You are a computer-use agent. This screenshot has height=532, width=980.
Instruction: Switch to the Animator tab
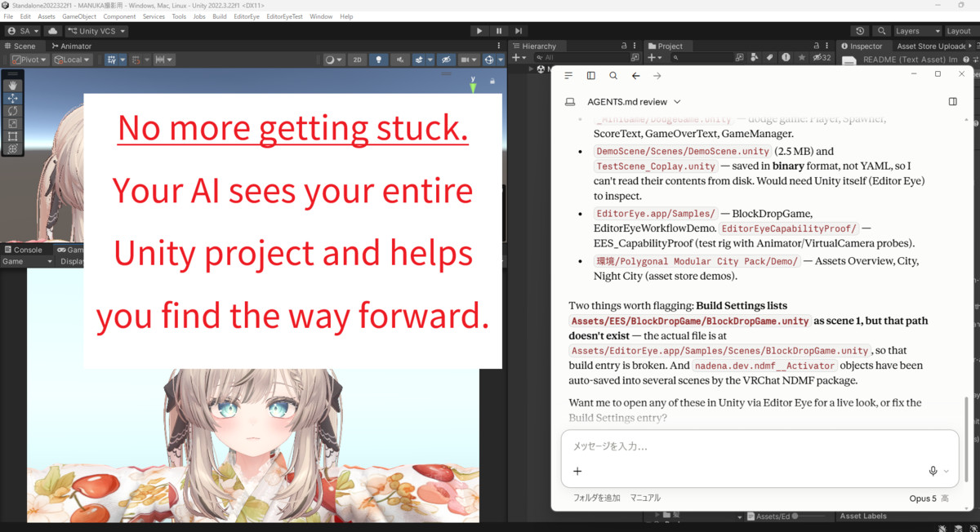point(72,47)
